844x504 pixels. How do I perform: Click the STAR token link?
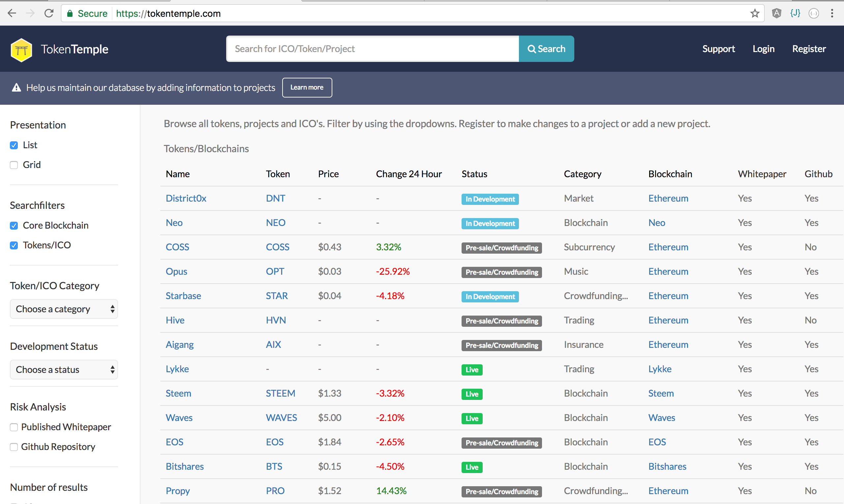coord(277,296)
